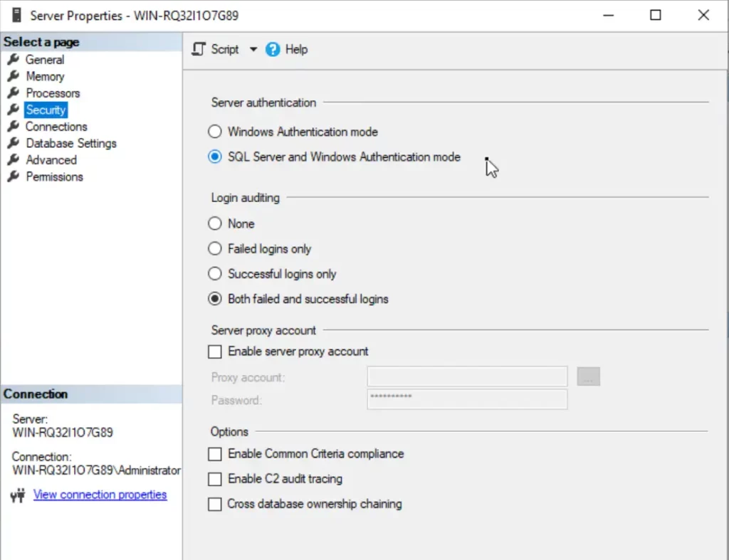Click the blue Help question icon
This screenshot has width=729, height=560.
273,49
